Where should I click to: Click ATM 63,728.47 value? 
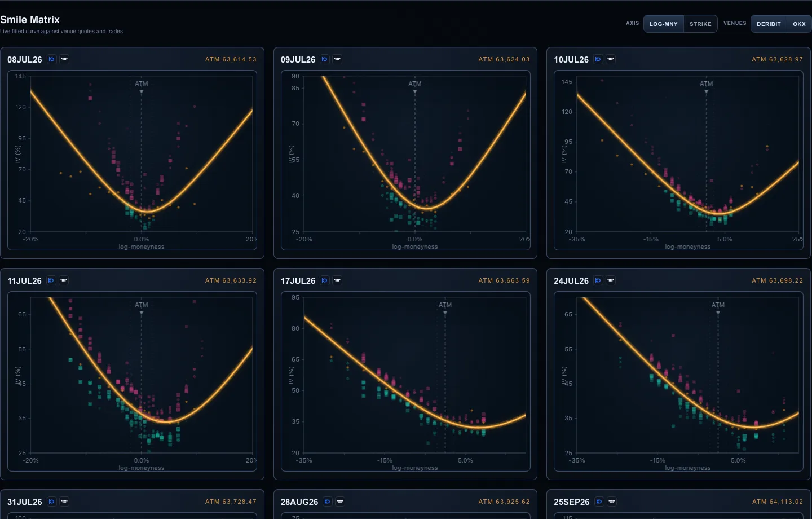click(x=231, y=502)
